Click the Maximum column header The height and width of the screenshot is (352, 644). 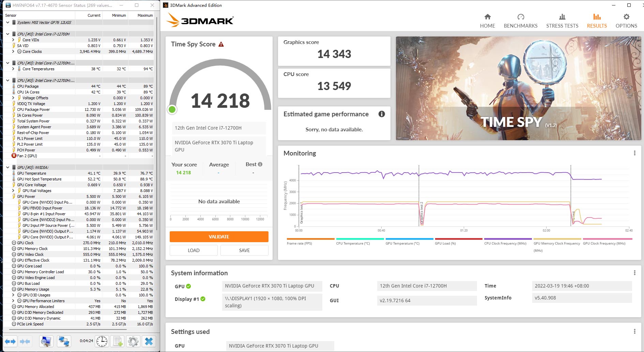pos(140,15)
